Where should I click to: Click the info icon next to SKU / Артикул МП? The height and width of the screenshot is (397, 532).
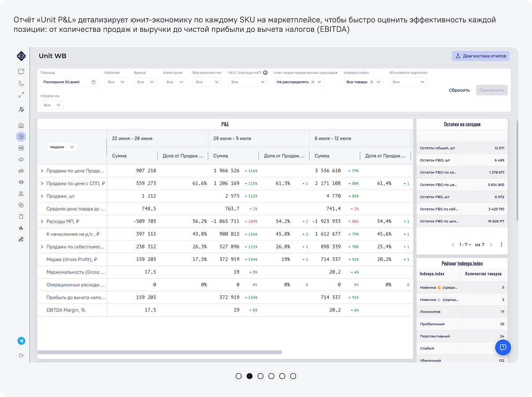pyautogui.click(x=266, y=73)
